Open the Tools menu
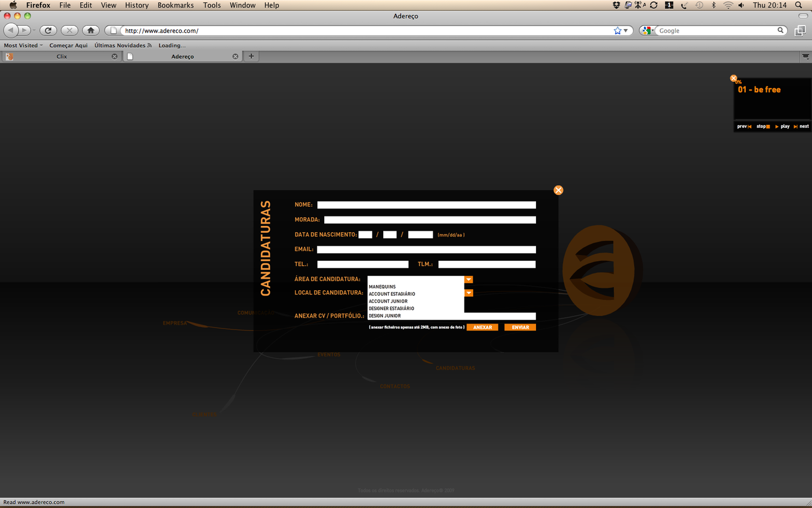The width and height of the screenshot is (812, 508). (212, 5)
